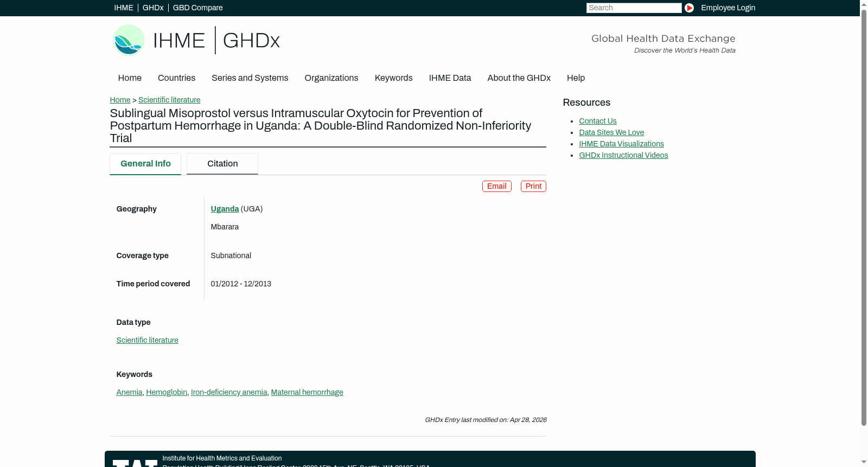Open the GHDx link in top bar
868x467 pixels.
point(153,8)
